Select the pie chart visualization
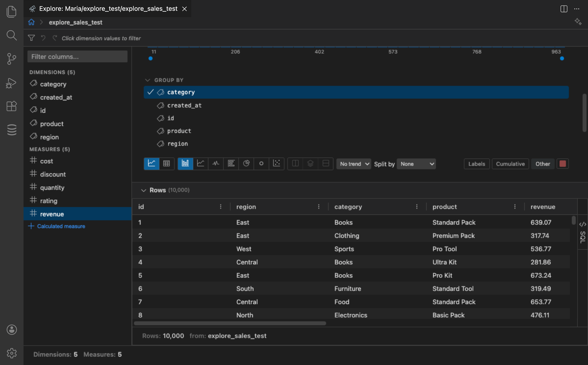The width and height of the screenshot is (588, 365). tap(246, 163)
